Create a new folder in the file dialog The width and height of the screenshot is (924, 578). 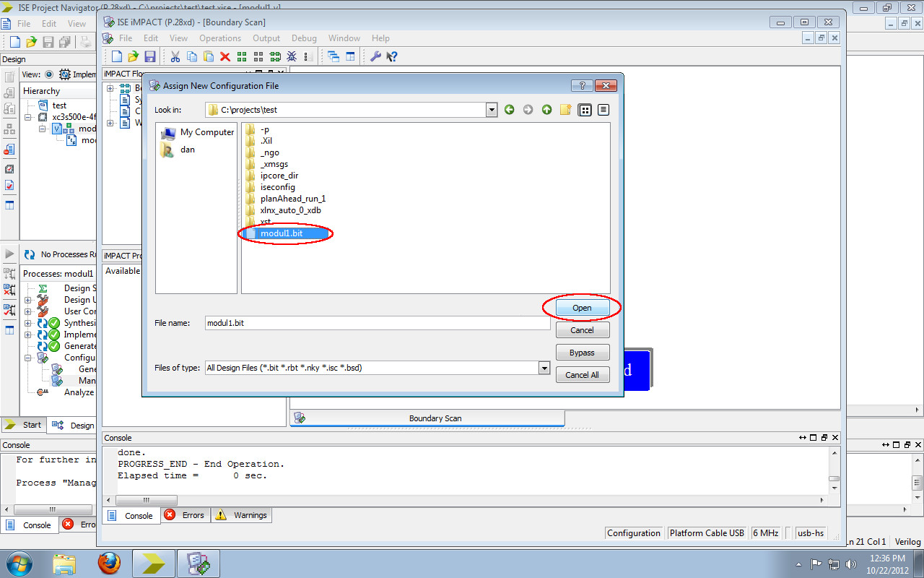[566, 109]
